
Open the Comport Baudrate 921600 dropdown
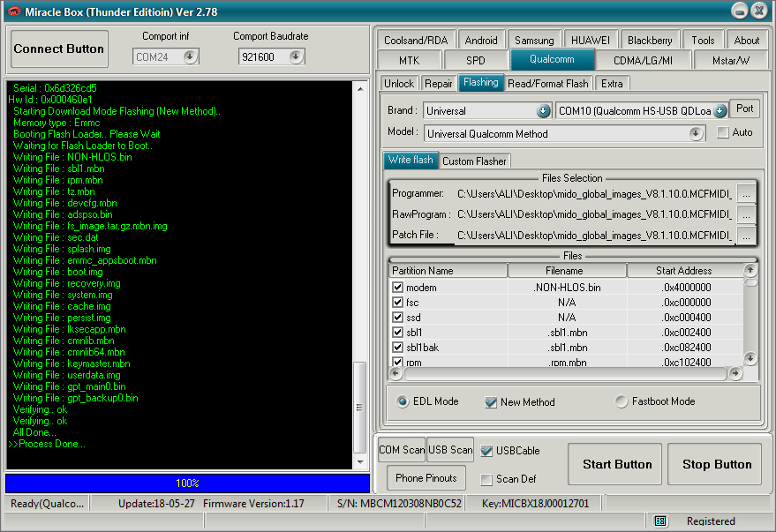(x=296, y=56)
